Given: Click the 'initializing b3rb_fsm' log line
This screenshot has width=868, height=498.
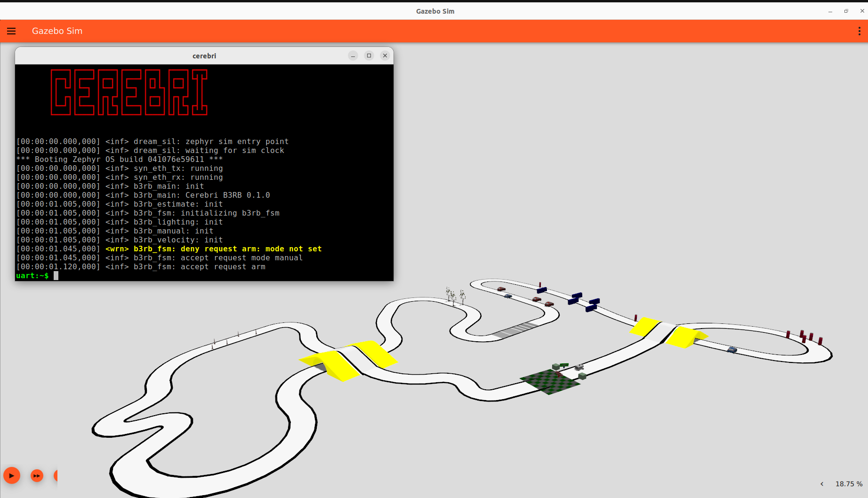Looking at the screenshot, I should coord(148,213).
